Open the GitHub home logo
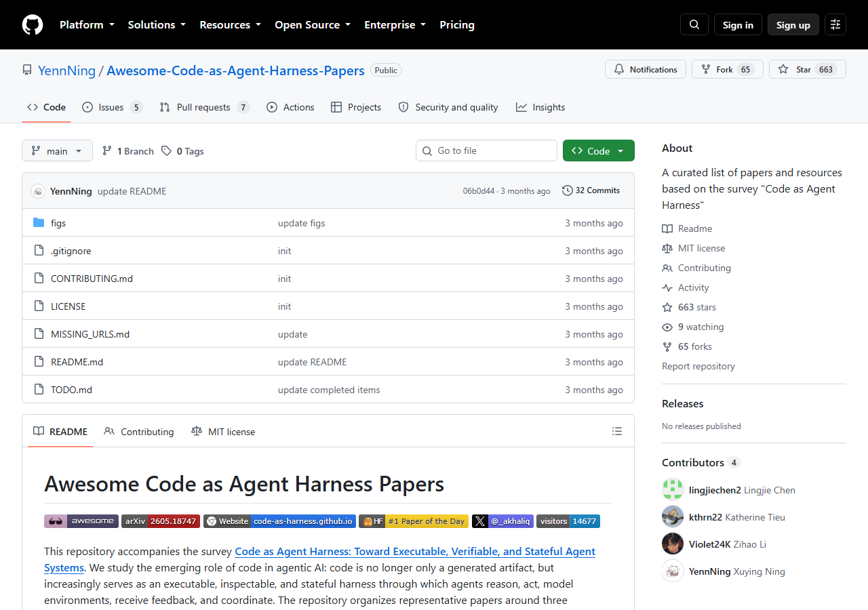The image size is (868, 610). [33, 24]
